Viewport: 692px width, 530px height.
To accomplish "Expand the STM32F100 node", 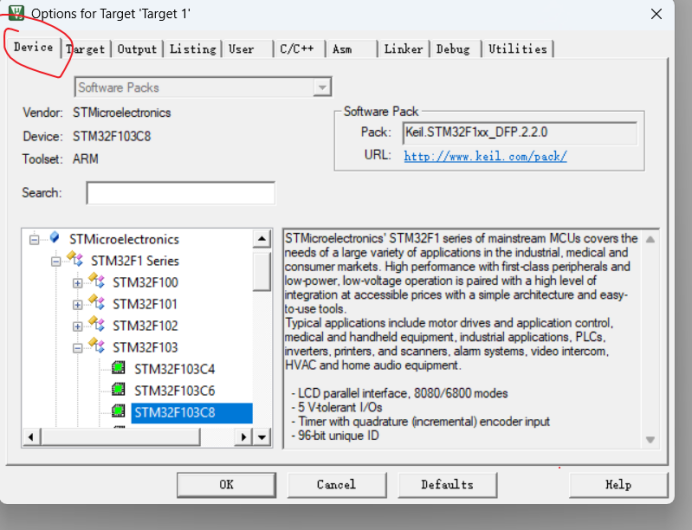I will [77, 283].
